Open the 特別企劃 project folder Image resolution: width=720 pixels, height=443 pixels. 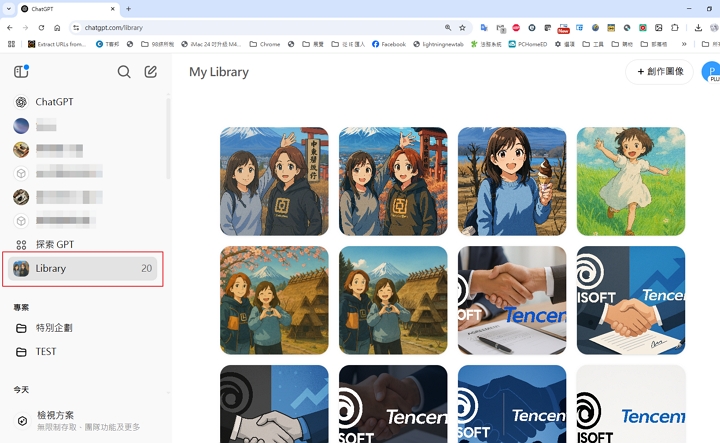pyautogui.click(x=54, y=328)
